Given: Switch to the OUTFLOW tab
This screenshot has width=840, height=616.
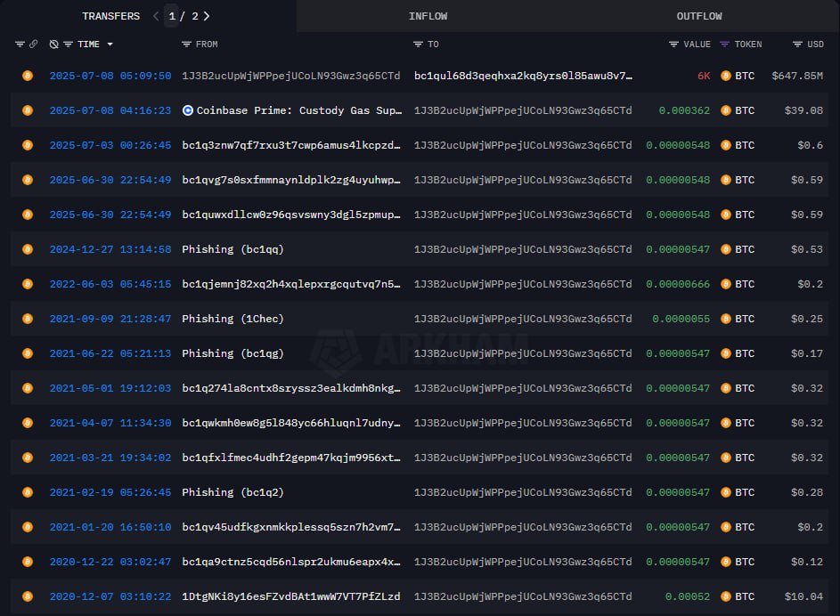Looking at the screenshot, I should pos(699,16).
